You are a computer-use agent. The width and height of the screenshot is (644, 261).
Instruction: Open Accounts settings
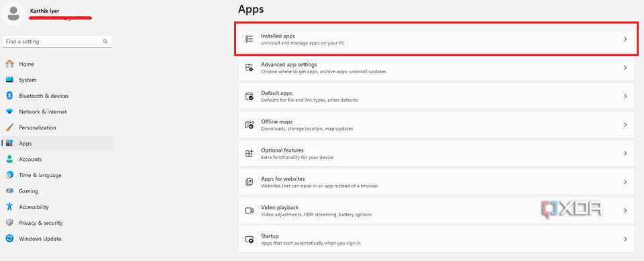[x=57, y=160]
